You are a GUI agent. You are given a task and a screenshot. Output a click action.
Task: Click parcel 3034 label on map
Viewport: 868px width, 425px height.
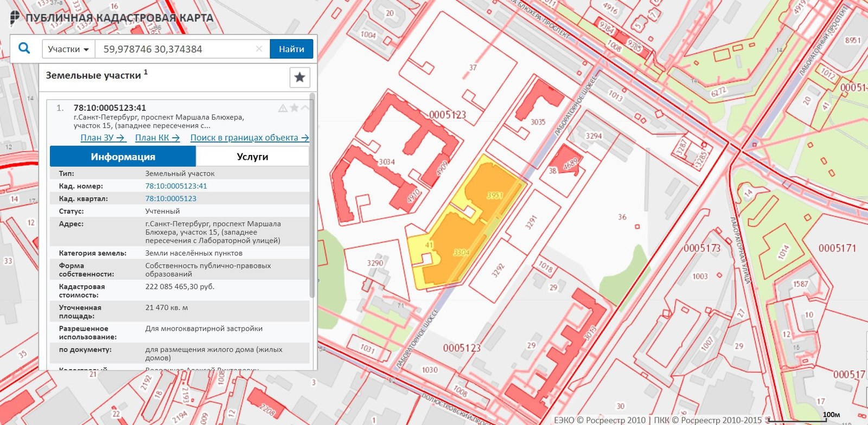[x=386, y=162]
